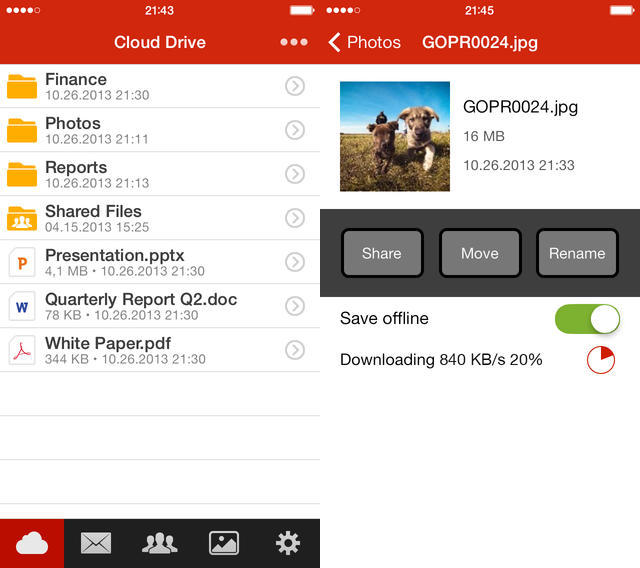Click the Word icon for Quarterly Report
Viewport: 640px width, 568px height.
click(22, 306)
